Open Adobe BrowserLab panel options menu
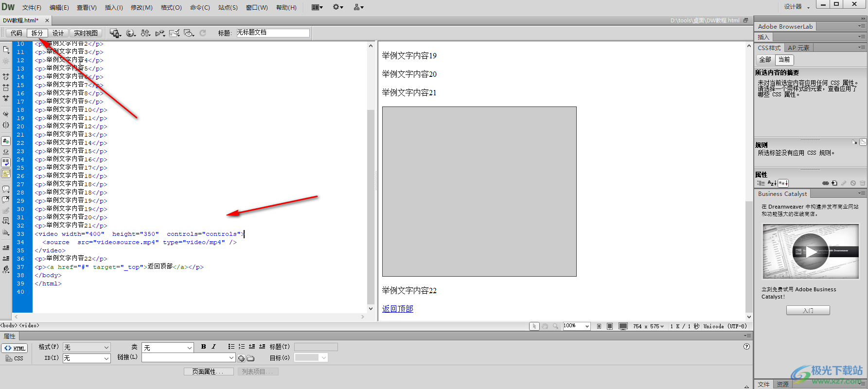868x389 pixels. point(862,26)
